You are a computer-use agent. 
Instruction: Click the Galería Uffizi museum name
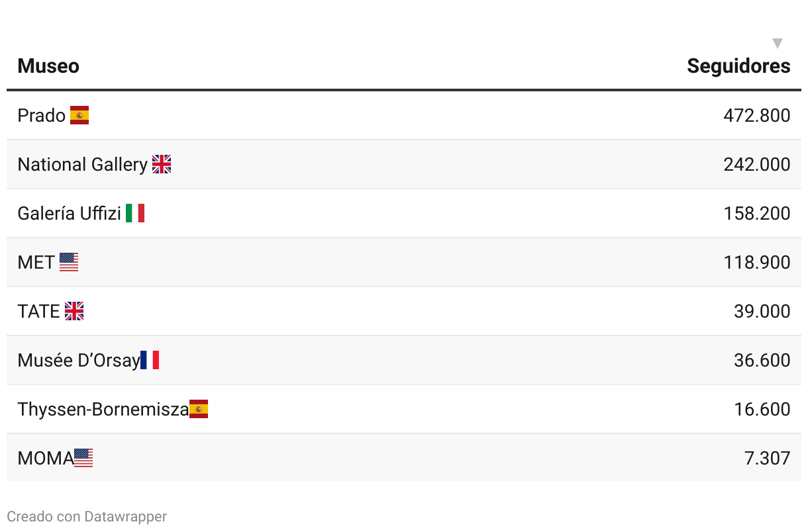coord(69,213)
